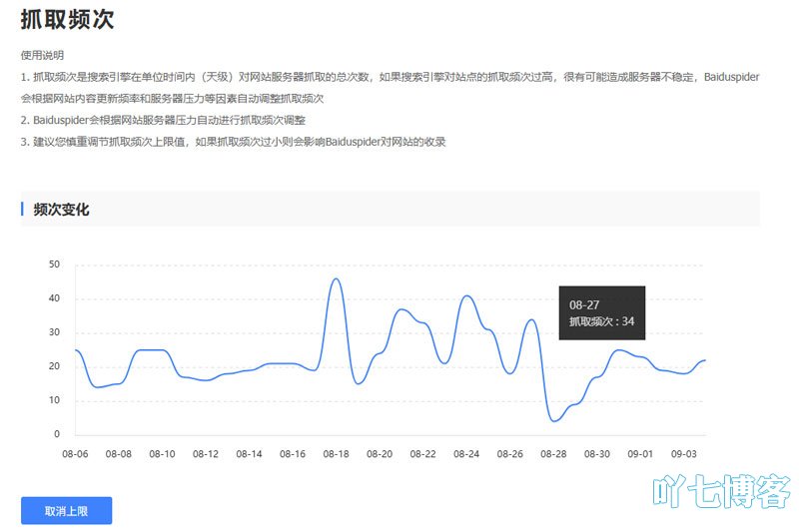799x532 pixels.
Task: Click the 08-06 x-axis date label
Action: pos(75,453)
